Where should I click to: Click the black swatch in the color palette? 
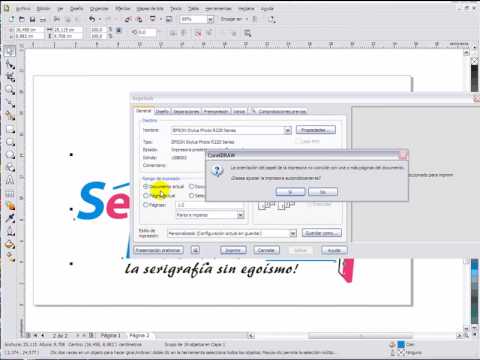(x=474, y=68)
